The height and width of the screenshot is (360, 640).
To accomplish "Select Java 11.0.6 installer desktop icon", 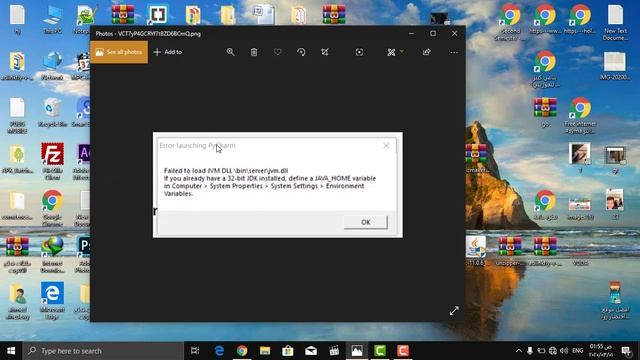I will 476,251.
